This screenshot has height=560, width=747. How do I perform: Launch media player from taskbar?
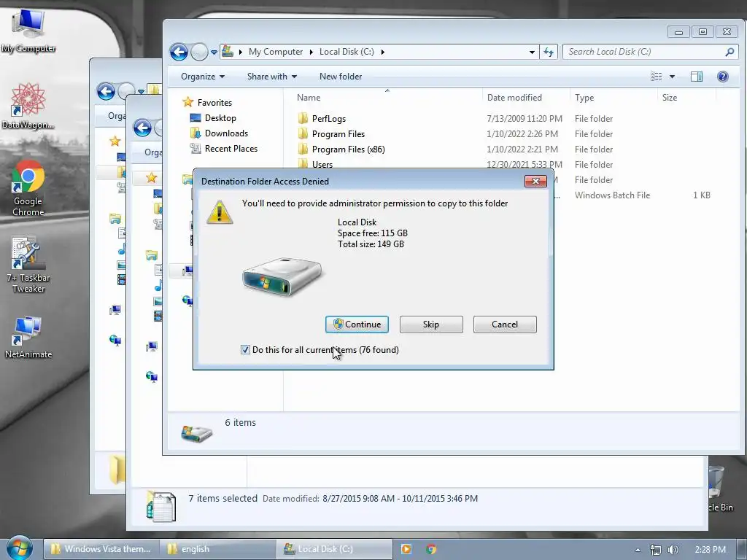(406, 549)
